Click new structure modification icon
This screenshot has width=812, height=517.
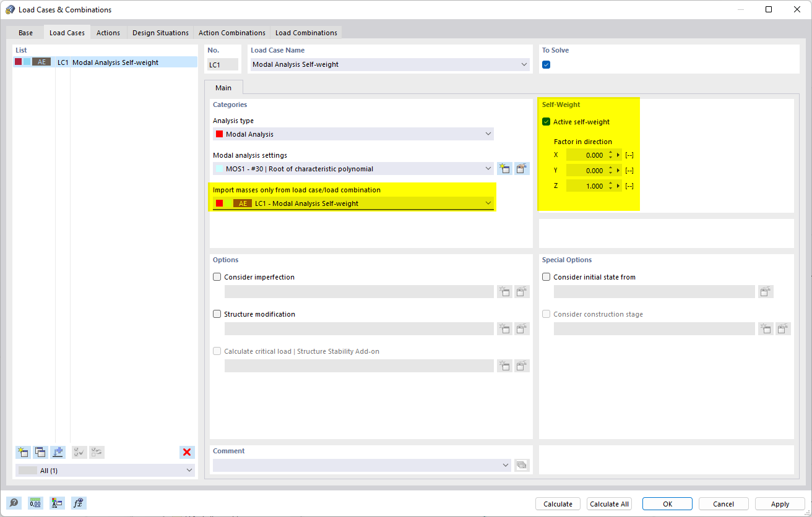tap(504, 329)
